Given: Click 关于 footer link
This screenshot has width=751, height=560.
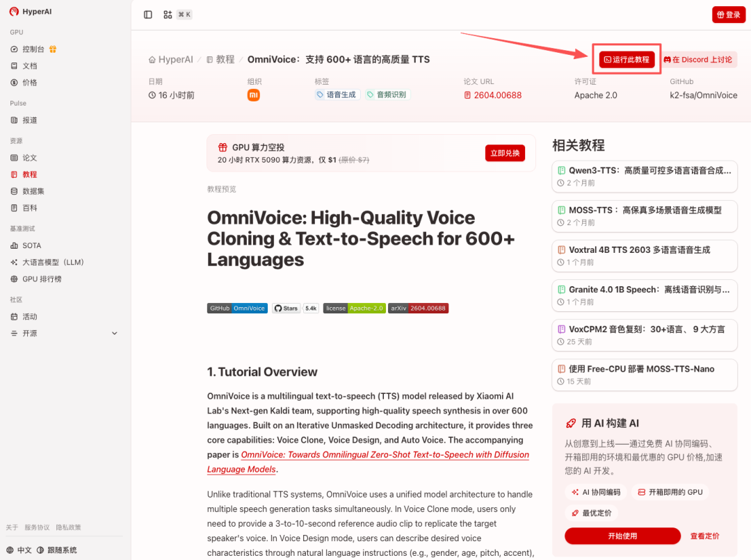Looking at the screenshot, I should point(12,527).
